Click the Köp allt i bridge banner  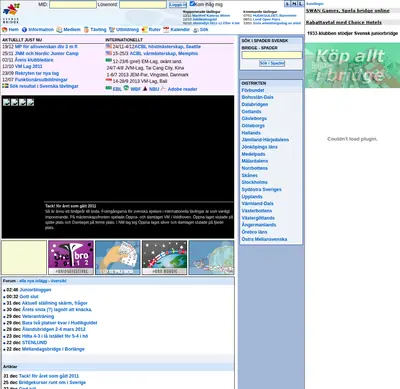(x=352, y=65)
